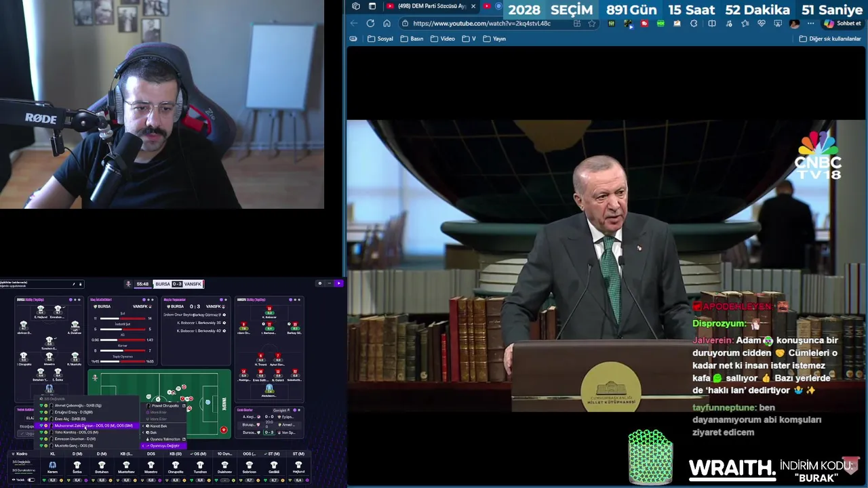Open the browser favorites list icon
The height and width of the screenshot is (488, 868).
coord(745,23)
